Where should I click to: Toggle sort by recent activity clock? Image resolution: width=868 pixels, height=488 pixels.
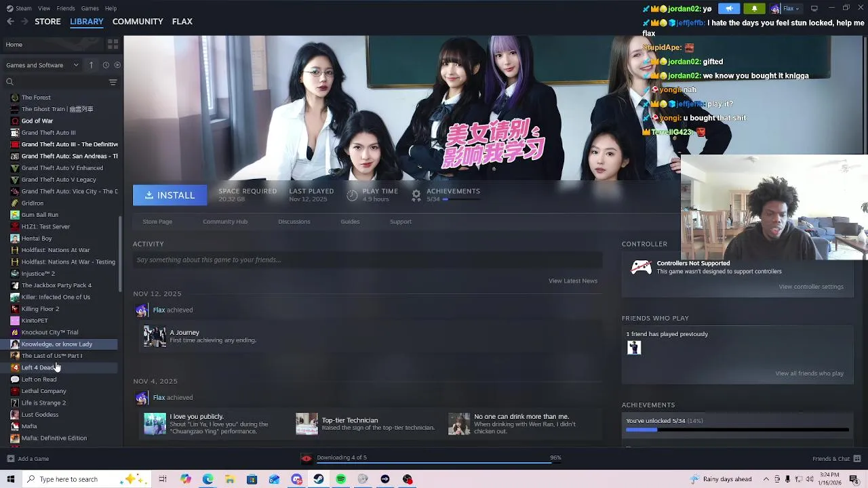click(106, 65)
